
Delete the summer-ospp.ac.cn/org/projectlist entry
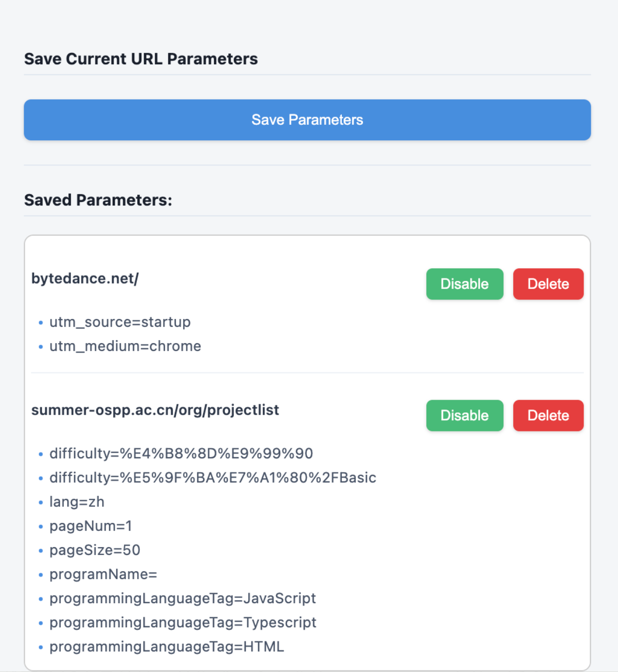[548, 415]
